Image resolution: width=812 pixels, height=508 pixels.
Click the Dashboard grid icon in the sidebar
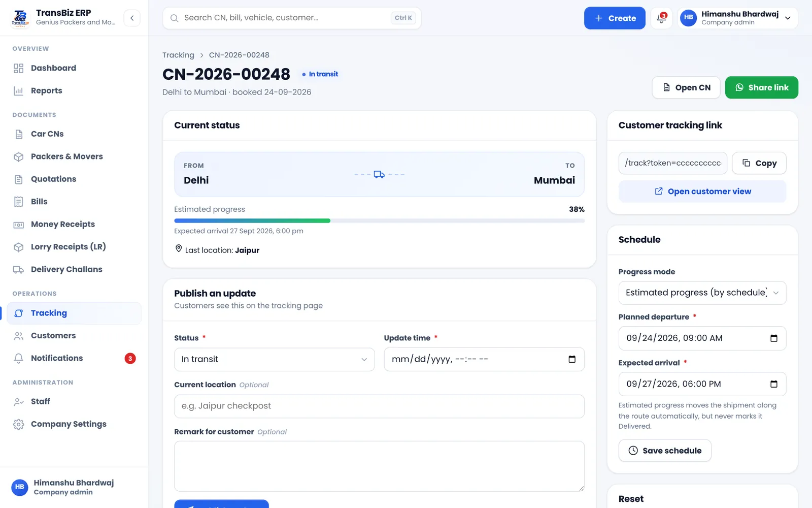point(19,68)
